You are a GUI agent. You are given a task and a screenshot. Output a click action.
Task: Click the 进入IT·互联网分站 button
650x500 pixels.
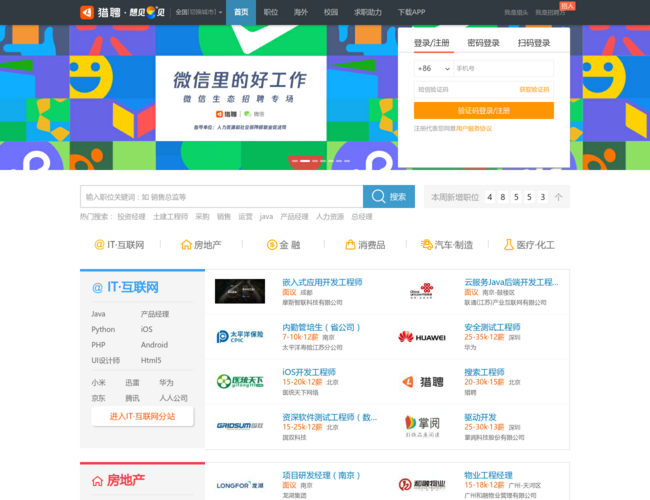coord(142,416)
